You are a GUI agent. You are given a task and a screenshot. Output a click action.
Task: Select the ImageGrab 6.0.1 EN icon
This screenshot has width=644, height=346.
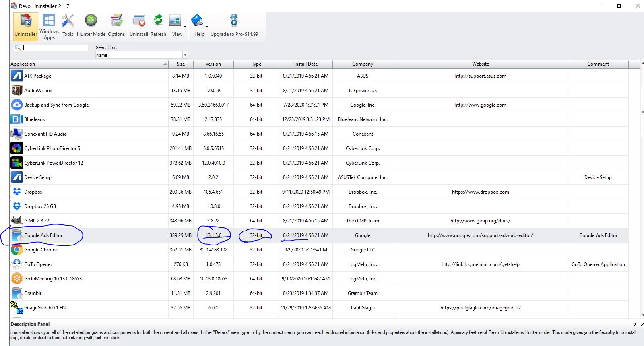17,307
